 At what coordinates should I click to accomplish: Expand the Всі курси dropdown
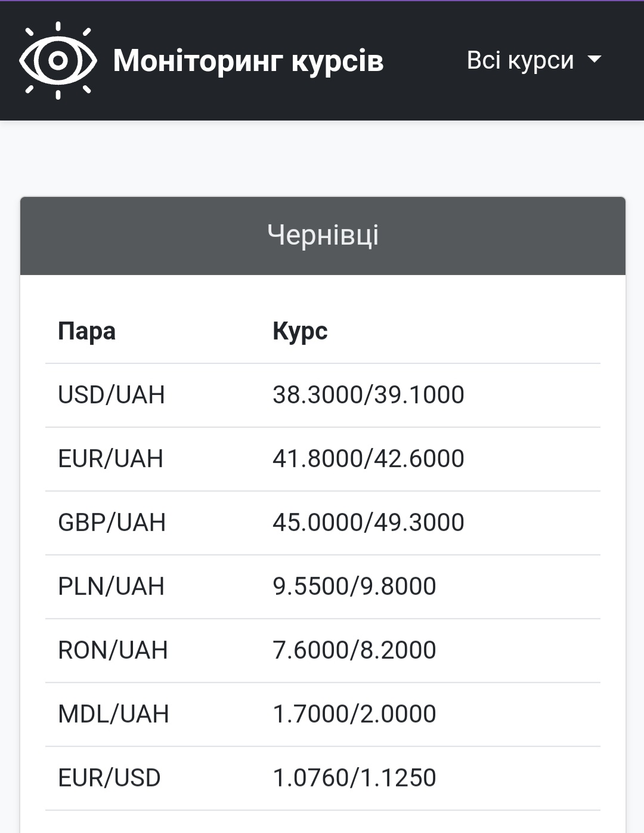click(x=534, y=60)
